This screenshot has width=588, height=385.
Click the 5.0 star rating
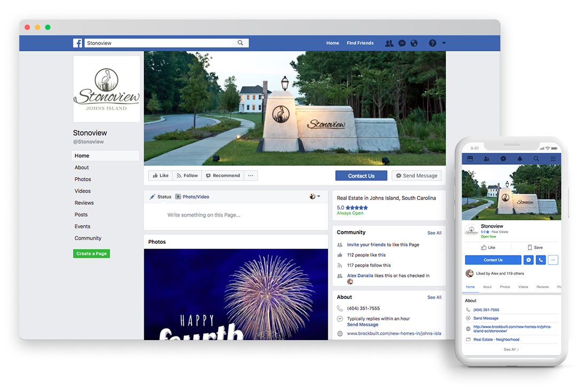pyautogui.click(x=352, y=207)
